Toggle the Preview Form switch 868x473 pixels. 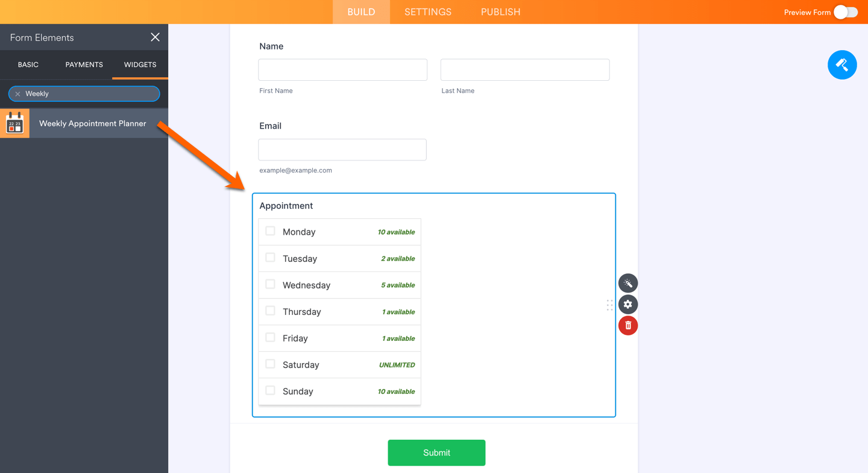pyautogui.click(x=846, y=12)
